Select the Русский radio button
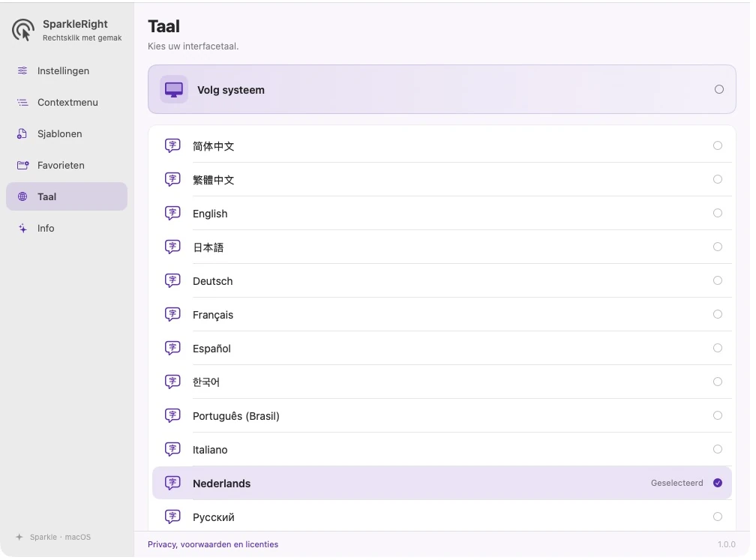This screenshot has height=560, width=756. coord(718,517)
